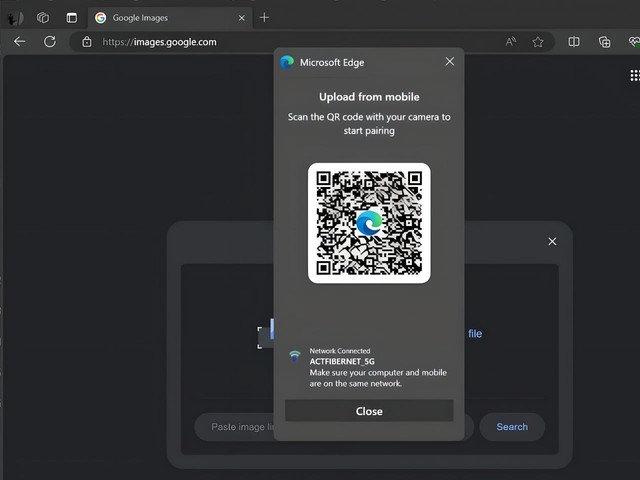Open browser essentials heart icon
Screen dimensions: 640x480
click(634, 42)
